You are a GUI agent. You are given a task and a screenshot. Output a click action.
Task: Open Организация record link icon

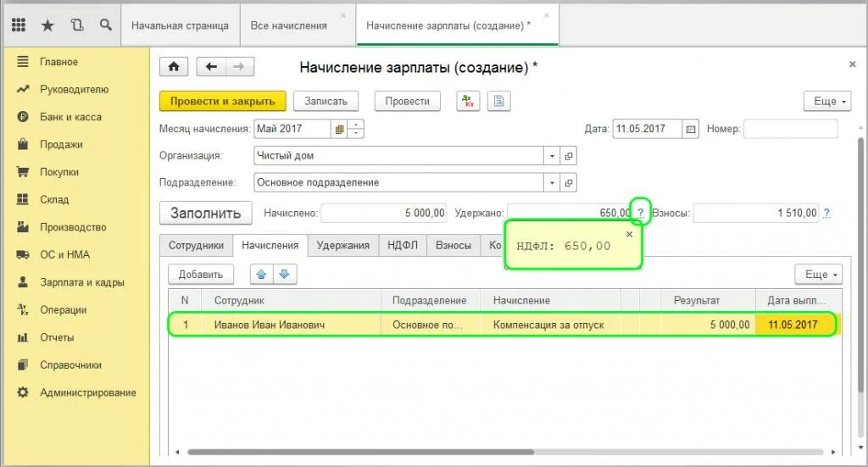pyautogui.click(x=569, y=156)
